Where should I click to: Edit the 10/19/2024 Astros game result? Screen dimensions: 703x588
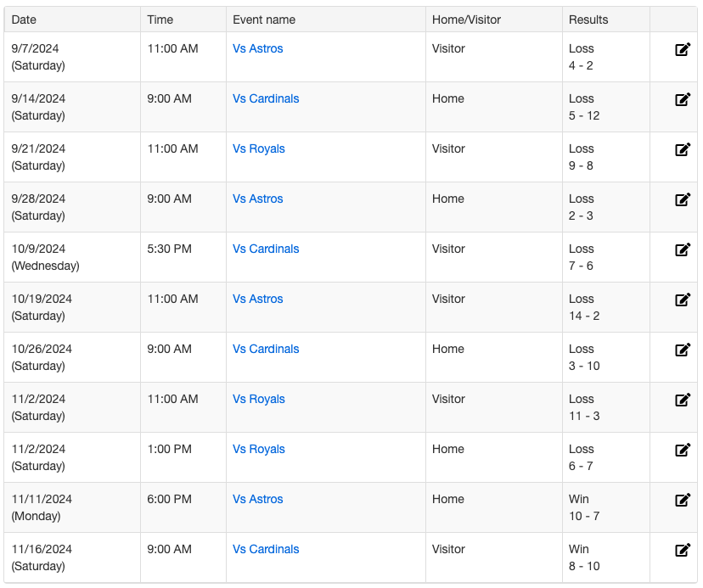[682, 300]
